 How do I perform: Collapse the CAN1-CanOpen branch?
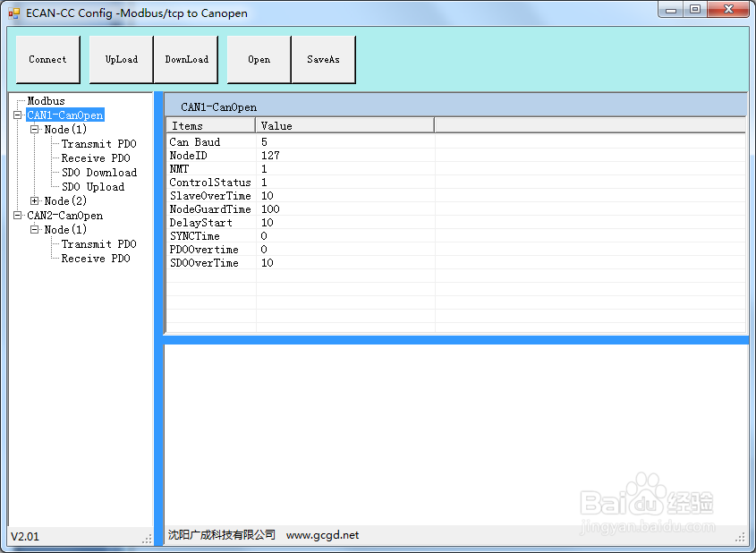point(18,115)
